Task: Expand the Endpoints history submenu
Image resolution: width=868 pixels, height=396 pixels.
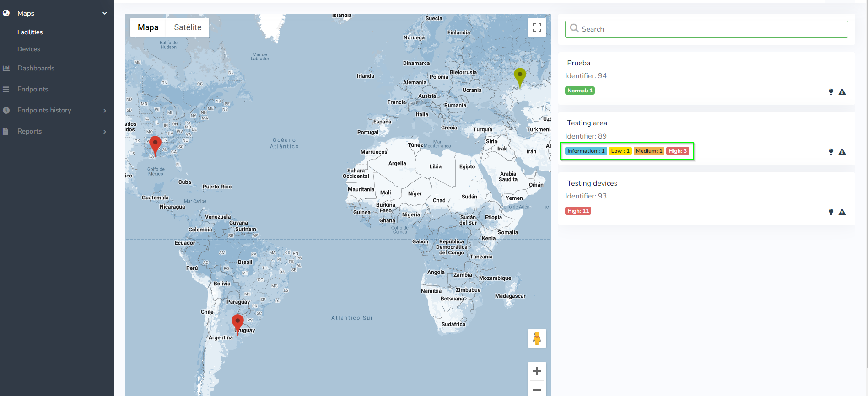Action: [104, 110]
